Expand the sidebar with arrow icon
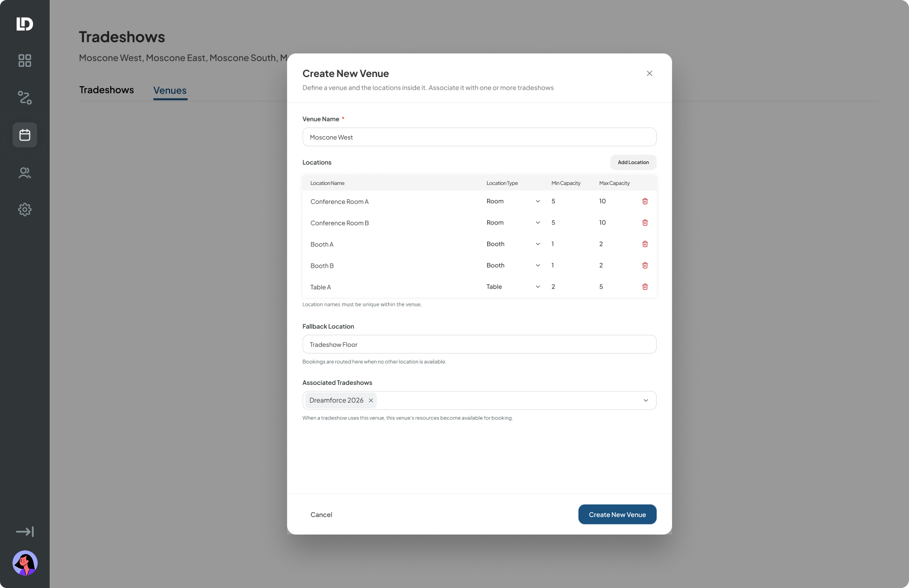This screenshot has height=588, width=909. (25, 531)
